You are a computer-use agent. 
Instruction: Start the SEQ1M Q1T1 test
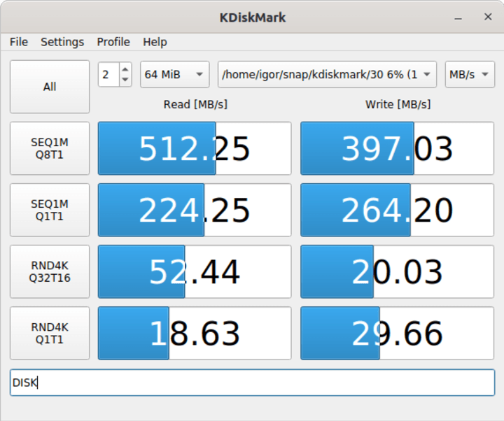coord(50,210)
